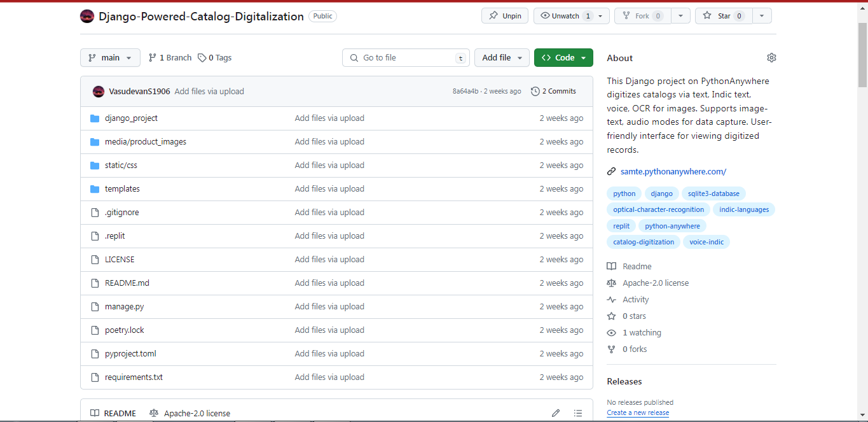
Task: Click the book icon next to Readme
Action: pos(611,267)
